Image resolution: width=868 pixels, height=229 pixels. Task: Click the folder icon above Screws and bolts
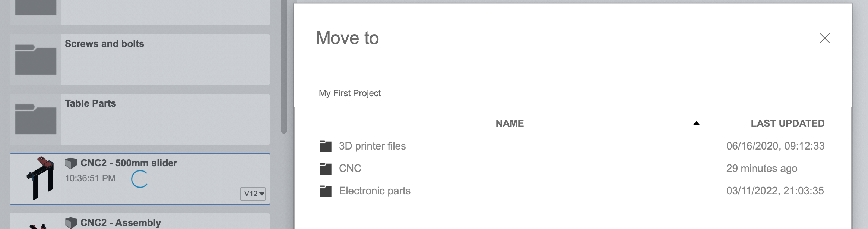point(35,7)
